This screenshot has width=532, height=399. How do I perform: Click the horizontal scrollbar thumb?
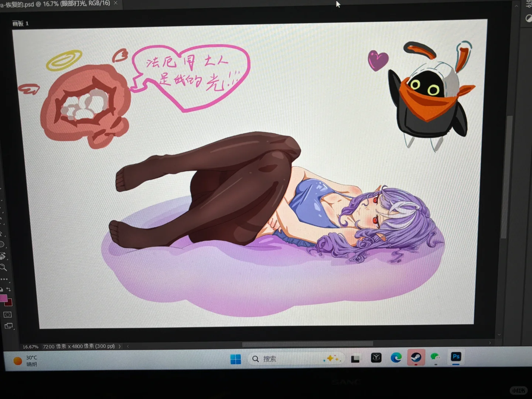point(307,344)
